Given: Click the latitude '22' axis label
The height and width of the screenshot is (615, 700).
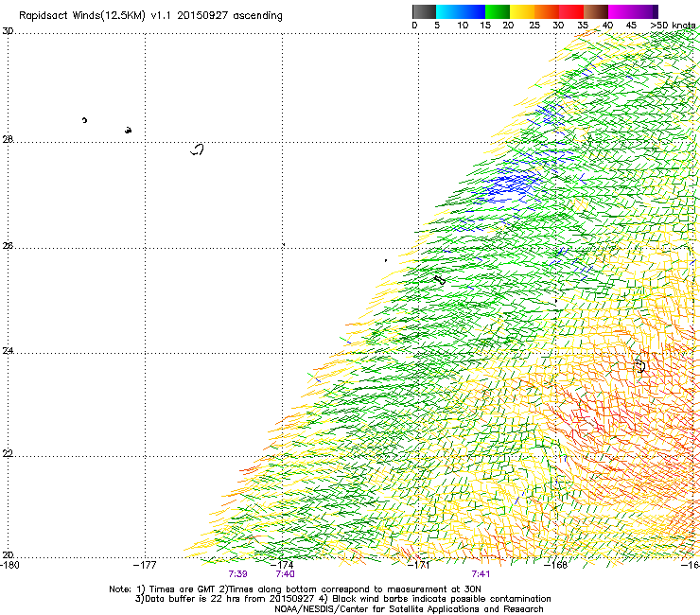Looking at the screenshot, I should [8, 453].
